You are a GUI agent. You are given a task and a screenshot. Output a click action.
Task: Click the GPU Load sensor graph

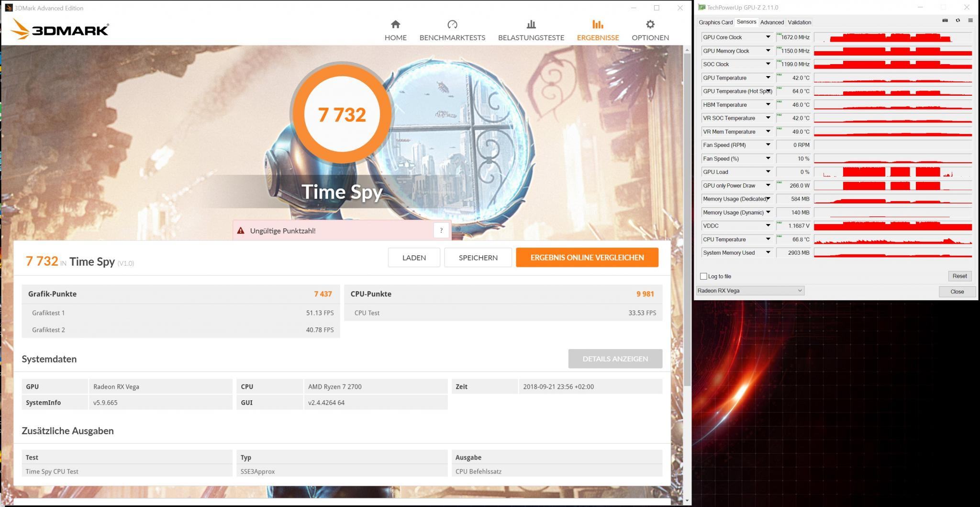tap(893, 171)
